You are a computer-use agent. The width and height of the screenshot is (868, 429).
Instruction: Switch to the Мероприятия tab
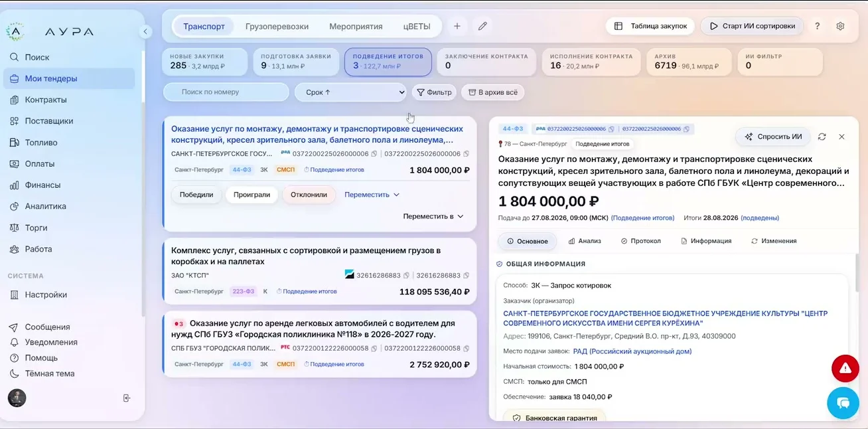click(356, 27)
